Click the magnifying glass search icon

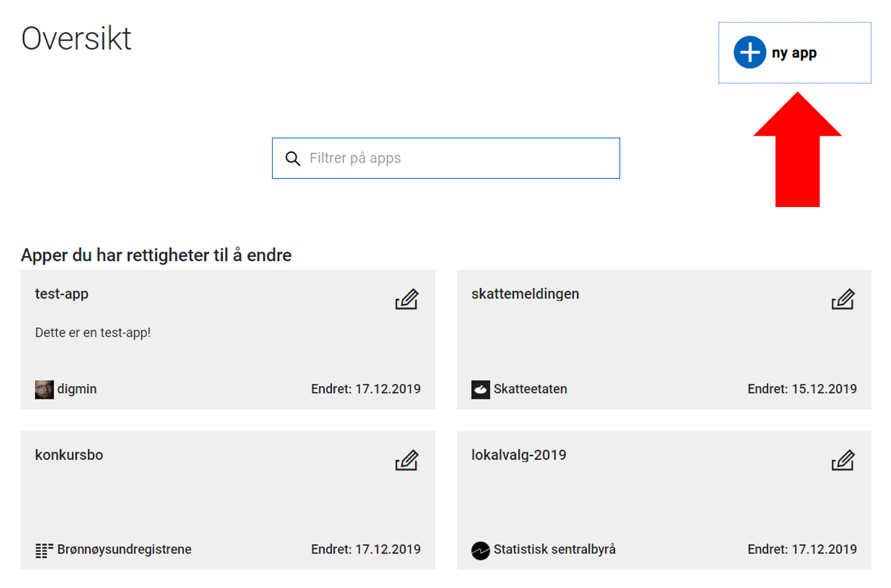click(293, 159)
